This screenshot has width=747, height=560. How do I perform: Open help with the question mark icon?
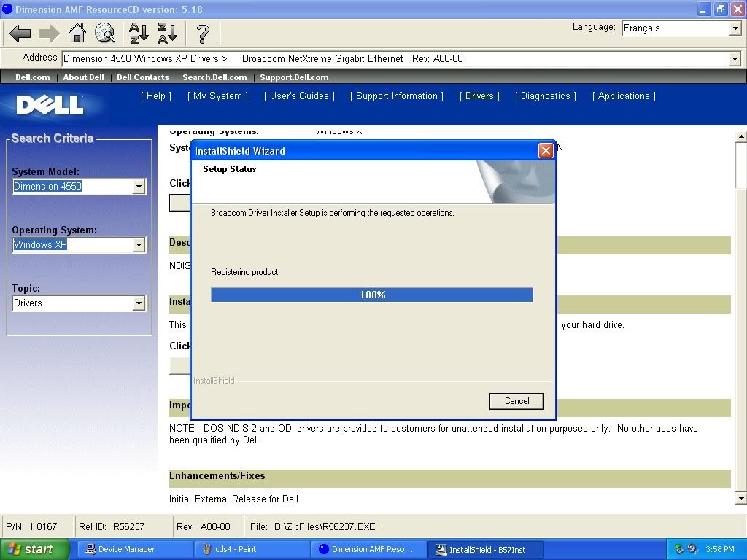[x=203, y=34]
